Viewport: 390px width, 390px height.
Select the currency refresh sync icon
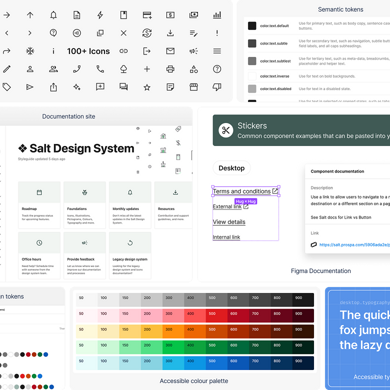coord(147,33)
